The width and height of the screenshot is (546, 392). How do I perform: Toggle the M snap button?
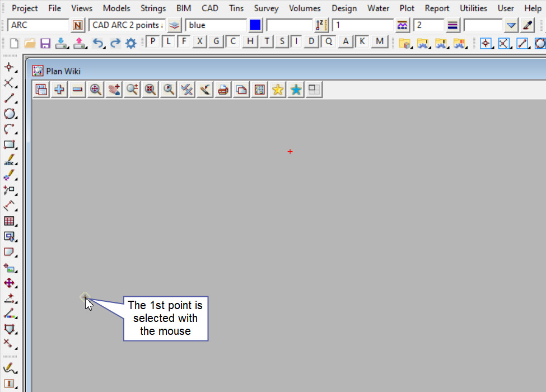point(380,41)
